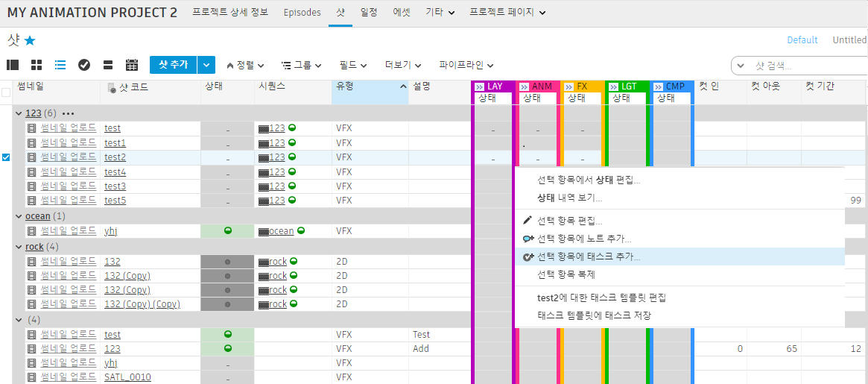Switch to the Default page view
This screenshot has width=868, height=384.
click(x=802, y=40)
